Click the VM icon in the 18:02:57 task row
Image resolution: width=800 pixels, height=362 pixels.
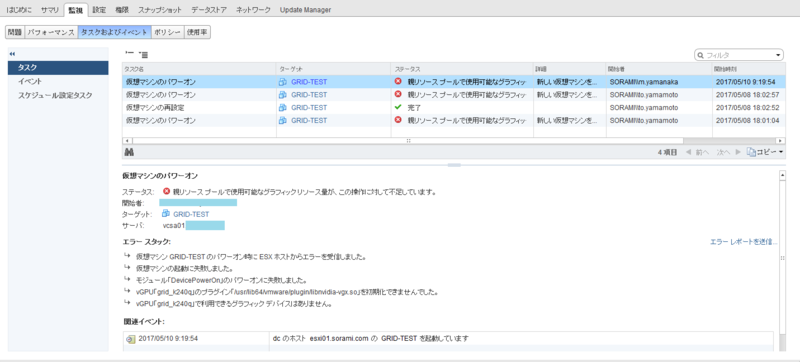pos(283,95)
